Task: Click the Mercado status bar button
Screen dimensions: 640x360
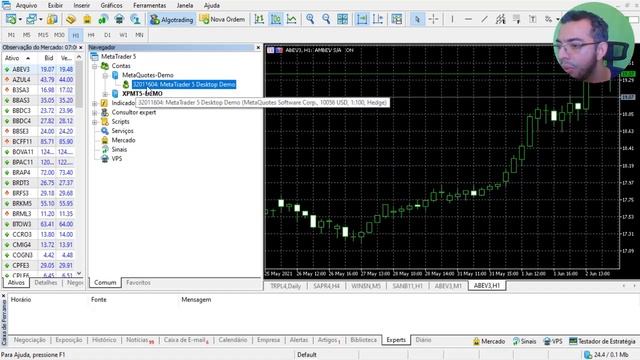Action: tap(489, 341)
